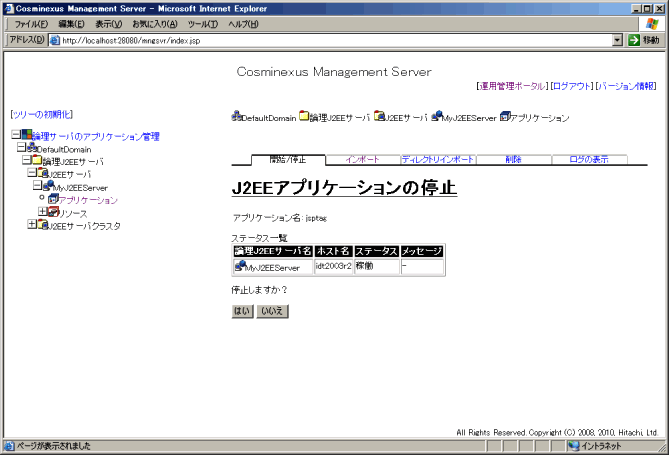Open the お気に入り(A) menu

point(155,24)
